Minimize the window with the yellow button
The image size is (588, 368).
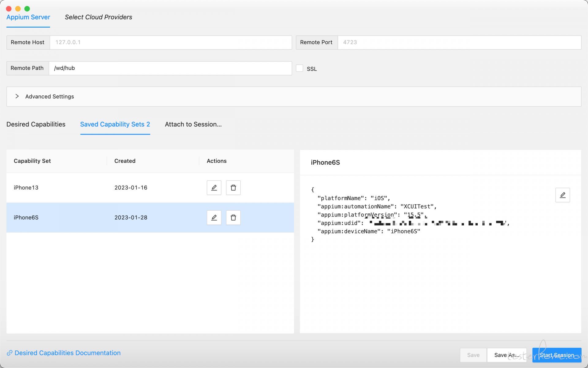(18, 9)
